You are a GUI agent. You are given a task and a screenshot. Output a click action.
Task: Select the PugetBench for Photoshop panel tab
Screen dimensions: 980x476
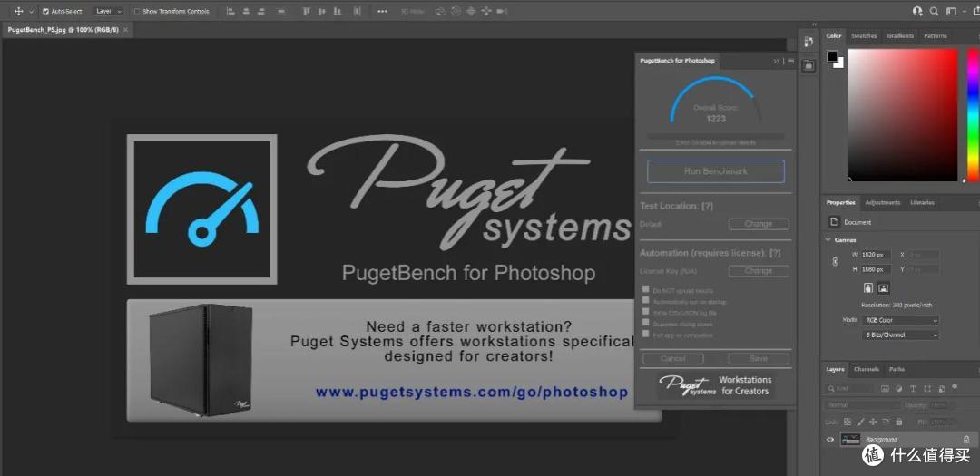pyautogui.click(x=677, y=61)
